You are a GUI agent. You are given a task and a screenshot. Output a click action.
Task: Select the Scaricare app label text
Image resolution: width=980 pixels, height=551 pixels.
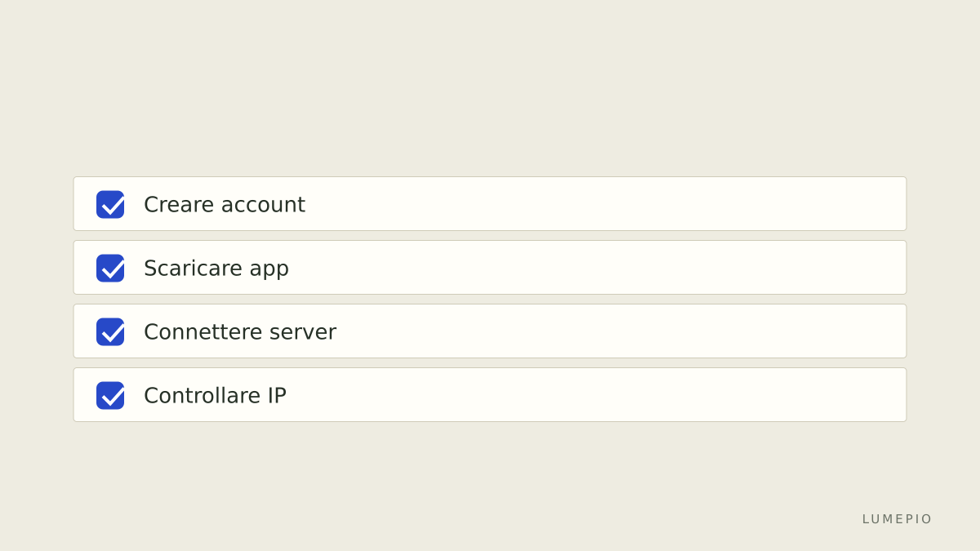216,269
